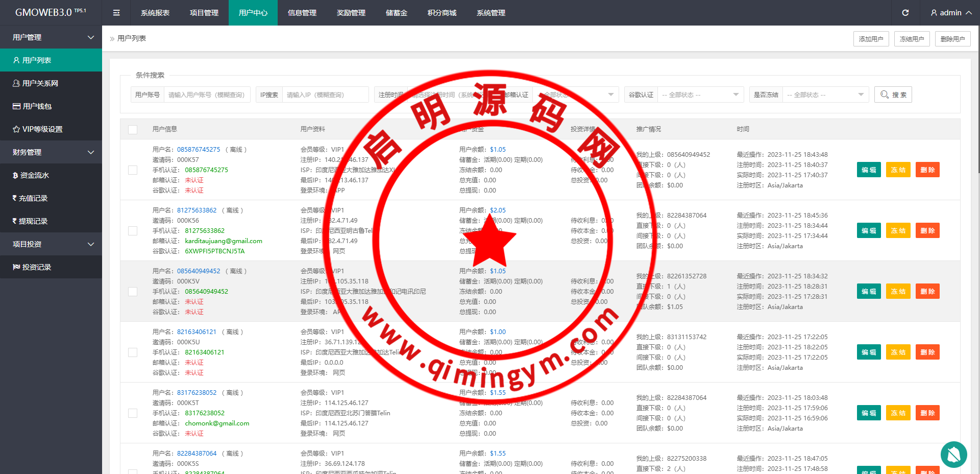Open 投资记录 flag item in sidebar
980x474 pixels.
click(36, 267)
